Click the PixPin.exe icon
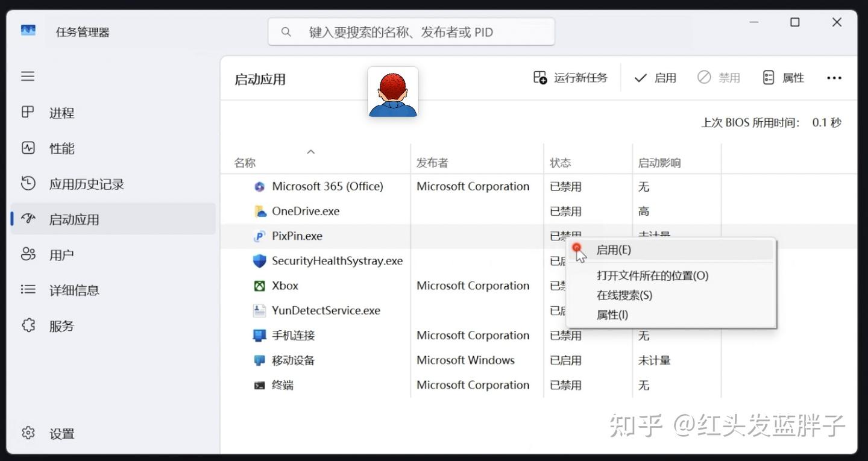 point(259,236)
